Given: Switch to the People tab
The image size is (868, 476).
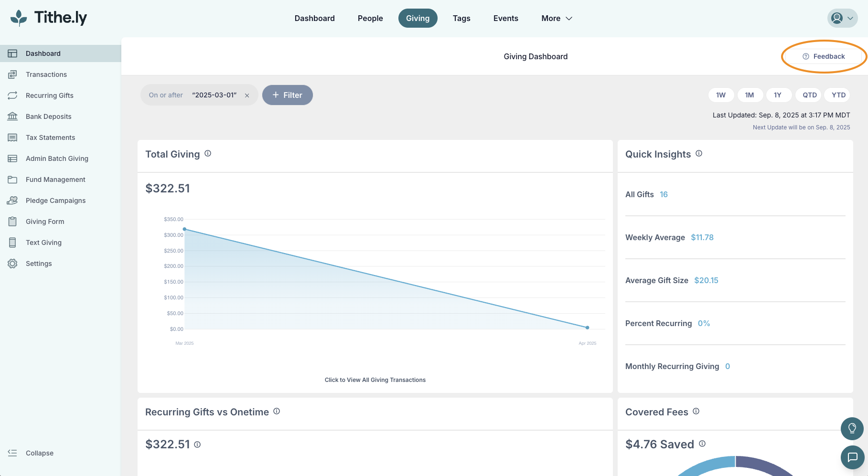Looking at the screenshot, I should 370,18.
